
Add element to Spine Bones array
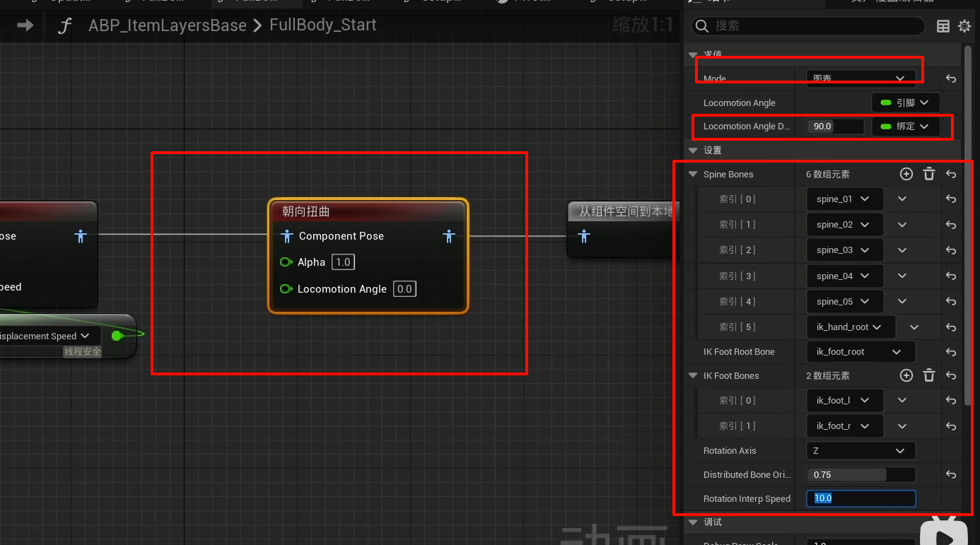click(x=906, y=174)
